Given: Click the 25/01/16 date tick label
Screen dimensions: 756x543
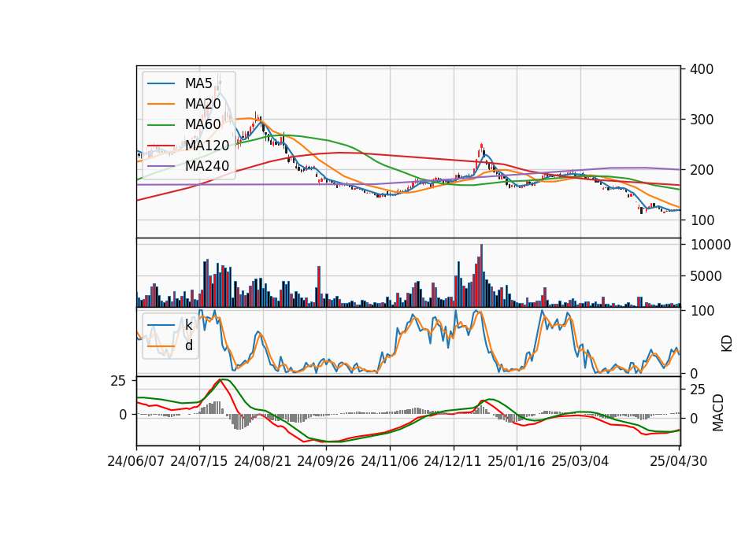Looking at the screenshot, I should (517, 461).
